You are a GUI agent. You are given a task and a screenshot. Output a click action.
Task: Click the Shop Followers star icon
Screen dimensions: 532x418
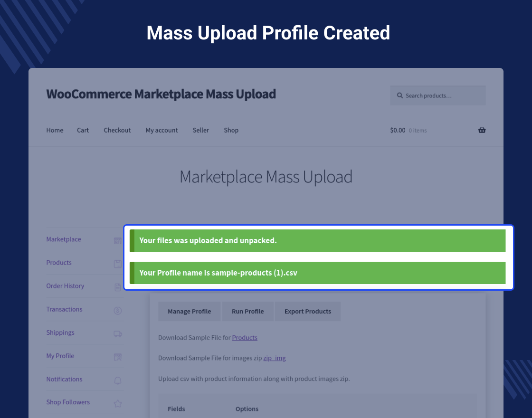[118, 404]
